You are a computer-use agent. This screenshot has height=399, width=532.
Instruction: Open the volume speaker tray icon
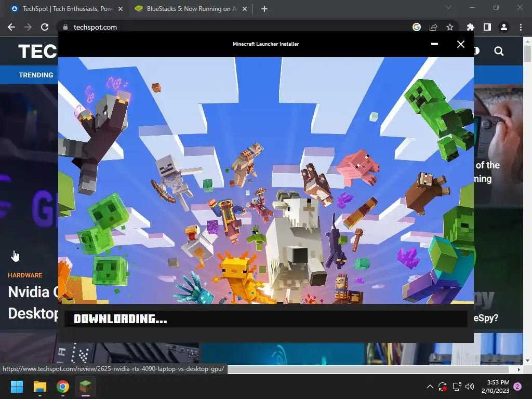pos(470,387)
